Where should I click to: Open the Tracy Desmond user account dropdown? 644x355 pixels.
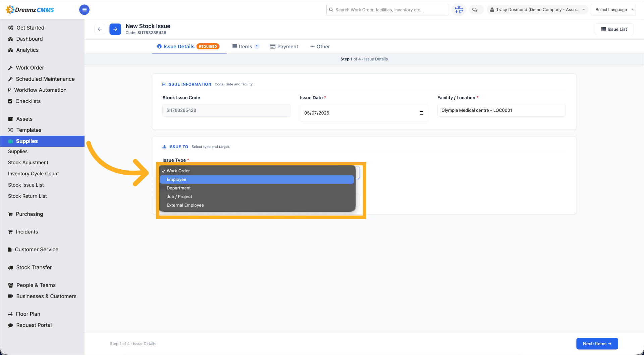tap(538, 10)
